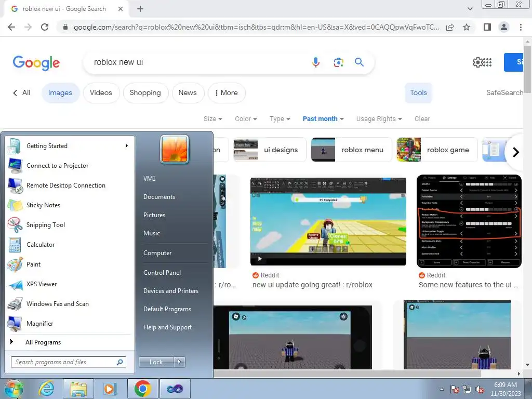Viewport: 532px width, 399px height.
Task: Open Control Panel from Start menu
Action: 162,273
